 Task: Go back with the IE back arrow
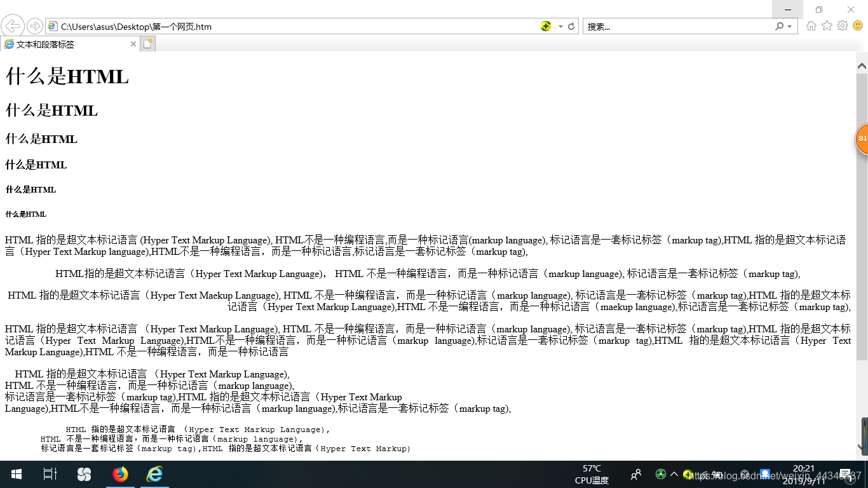coord(13,26)
